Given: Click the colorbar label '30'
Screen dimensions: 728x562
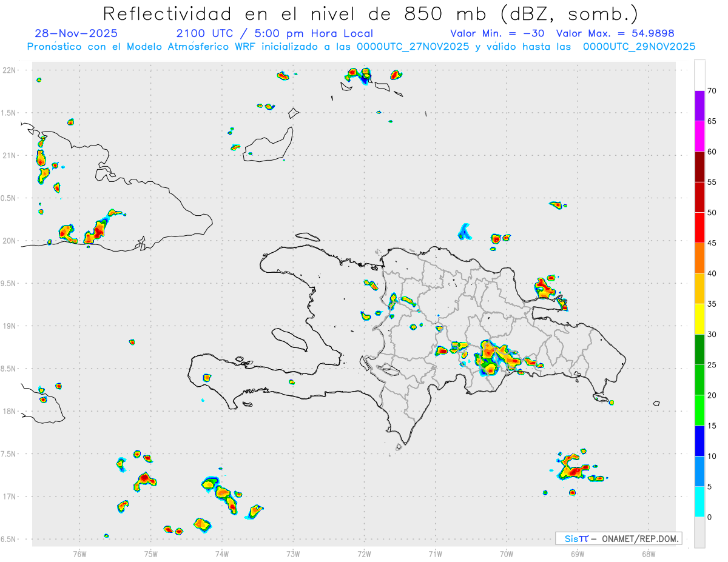Looking at the screenshot, I should (712, 335).
